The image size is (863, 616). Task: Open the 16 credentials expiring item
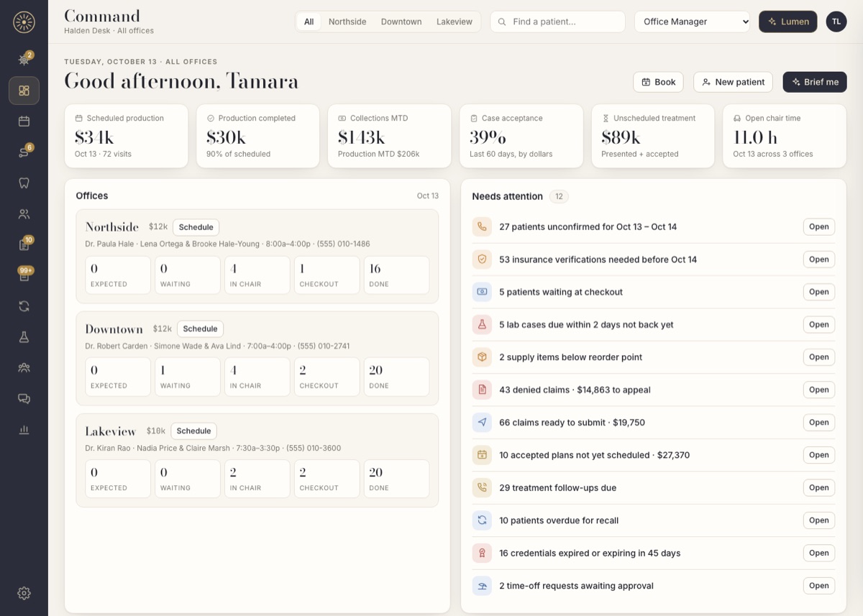[819, 553]
